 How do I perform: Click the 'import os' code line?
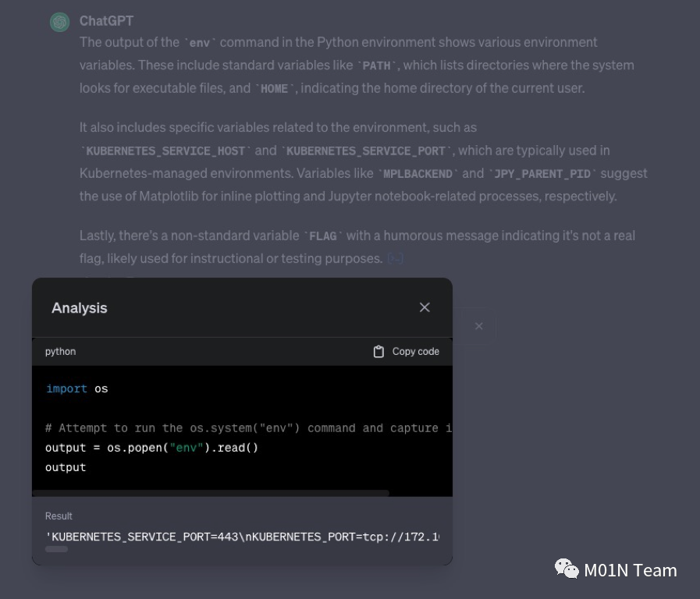pos(77,388)
